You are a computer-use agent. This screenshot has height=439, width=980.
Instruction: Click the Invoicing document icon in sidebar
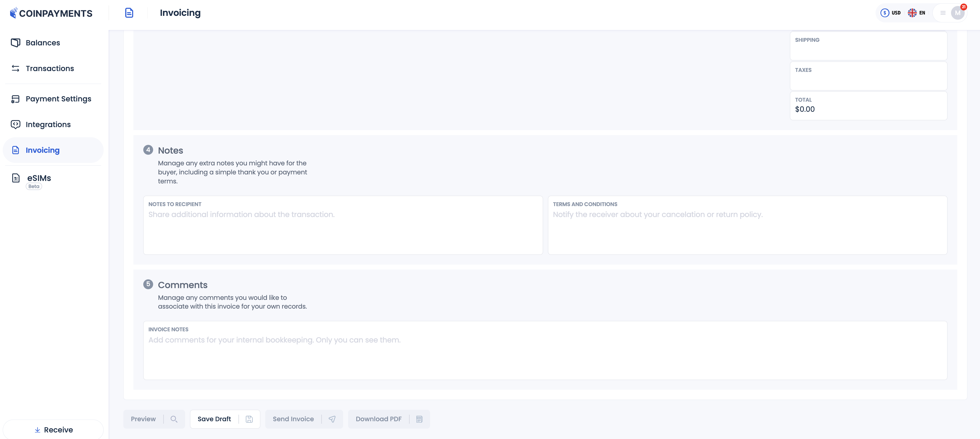[15, 150]
